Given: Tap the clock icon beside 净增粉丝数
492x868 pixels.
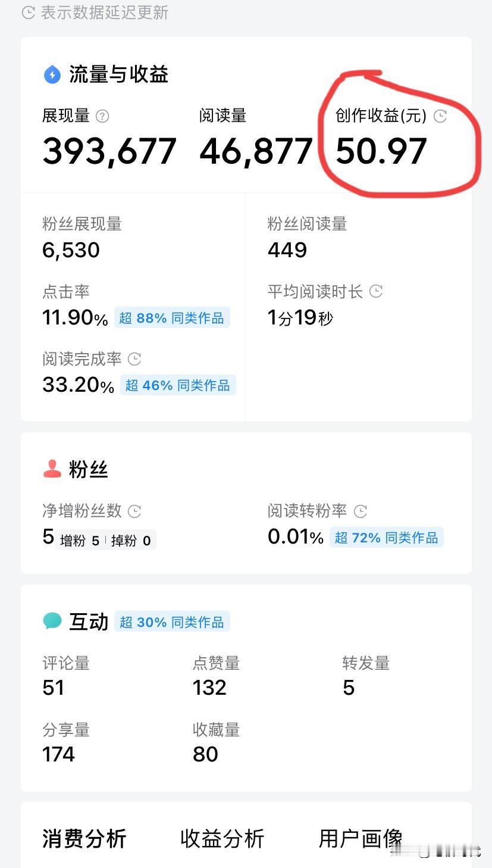Looking at the screenshot, I should [x=135, y=511].
